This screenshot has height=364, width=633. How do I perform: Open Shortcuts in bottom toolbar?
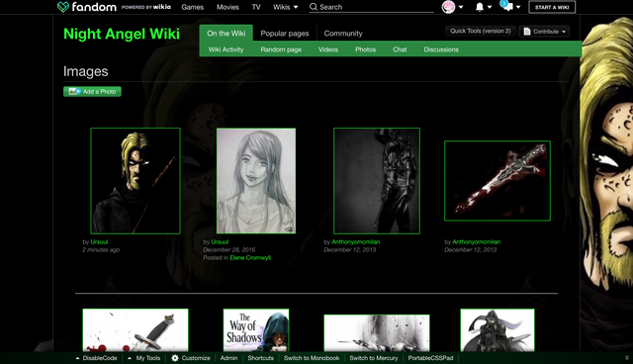[261, 358]
